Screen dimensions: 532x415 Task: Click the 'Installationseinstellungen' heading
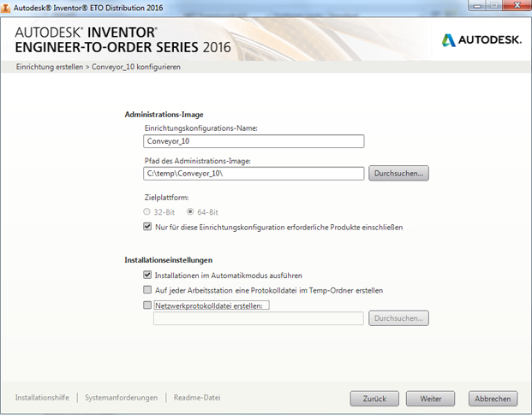[x=168, y=260]
